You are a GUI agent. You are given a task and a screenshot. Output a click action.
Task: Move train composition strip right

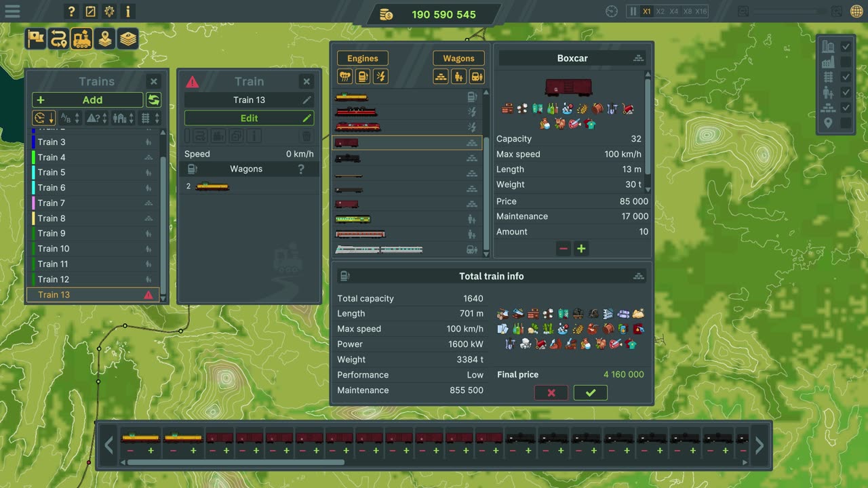click(759, 445)
